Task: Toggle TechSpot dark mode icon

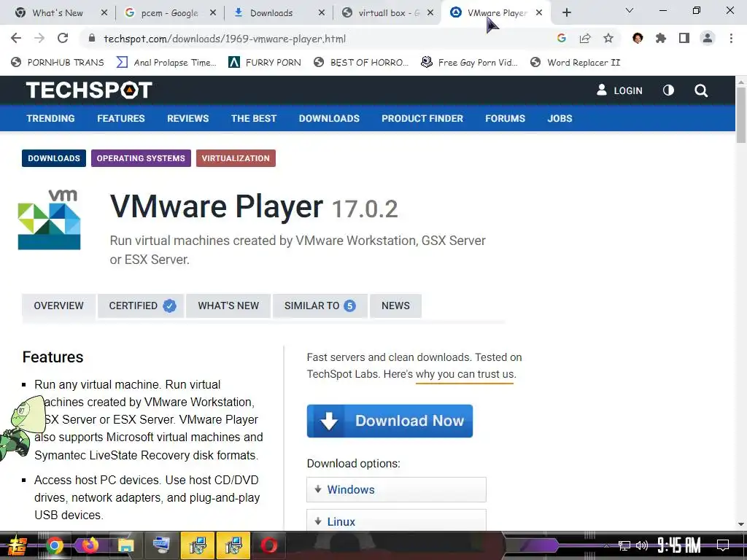Action: 668,90
